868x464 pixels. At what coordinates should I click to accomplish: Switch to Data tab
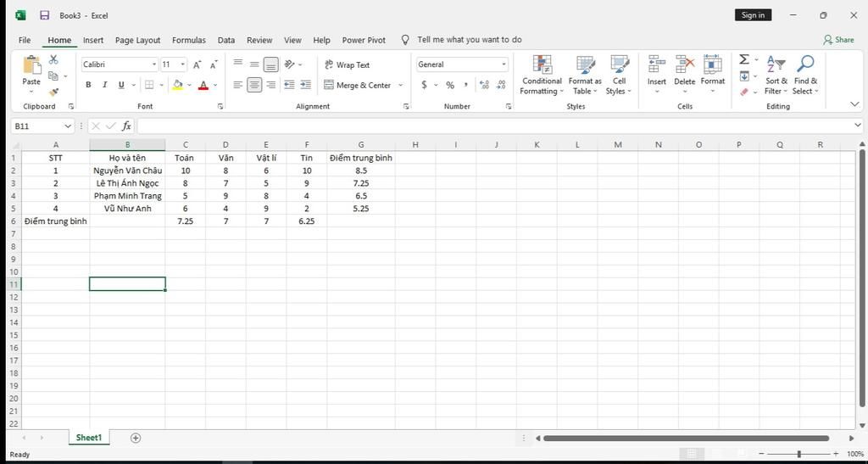pos(225,40)
